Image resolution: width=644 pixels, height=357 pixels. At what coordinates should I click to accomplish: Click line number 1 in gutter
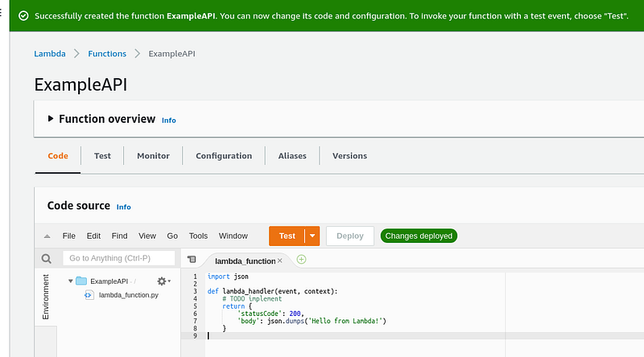(195, 277)
